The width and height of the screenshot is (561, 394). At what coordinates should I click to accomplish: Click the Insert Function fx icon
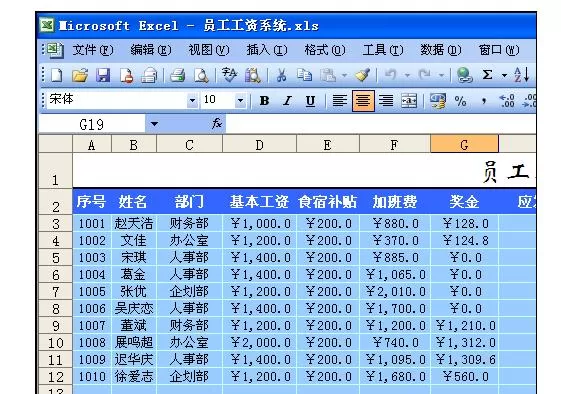(217, 124)
